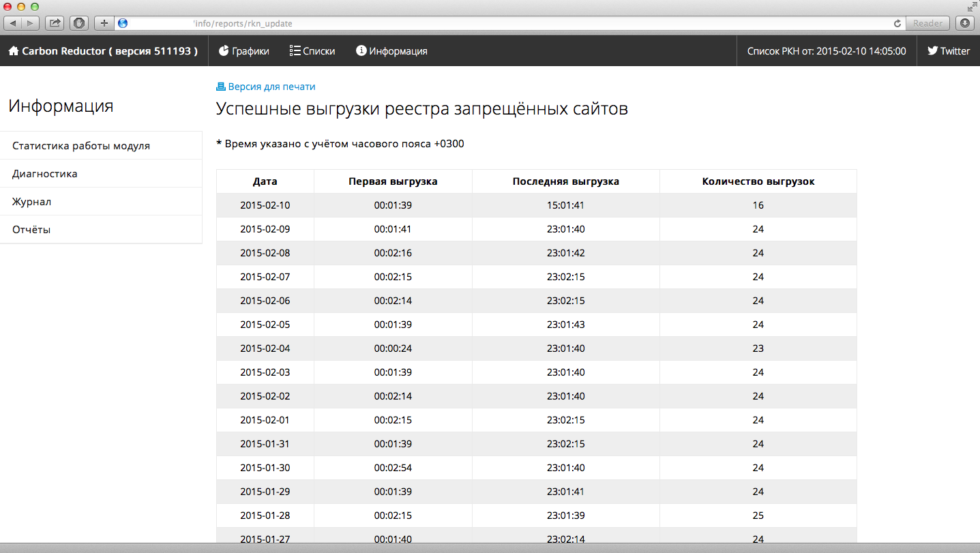Select the 2015-01-31 date cell

(x=265, y=444)
